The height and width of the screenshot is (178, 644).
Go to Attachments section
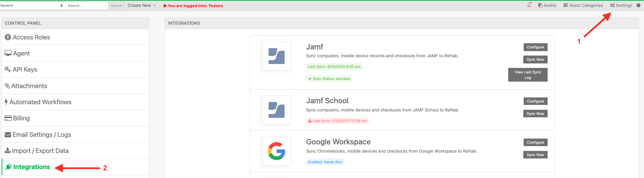tap(75, 86)
